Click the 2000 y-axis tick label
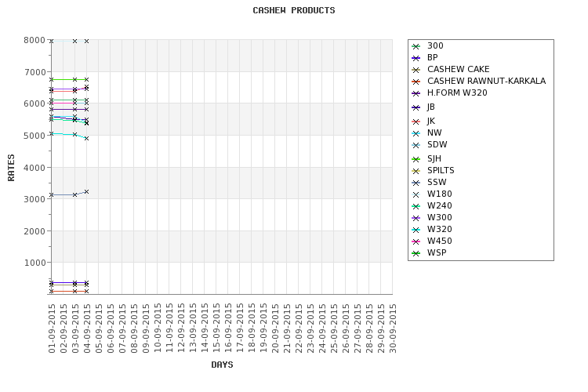 [34, 230]
